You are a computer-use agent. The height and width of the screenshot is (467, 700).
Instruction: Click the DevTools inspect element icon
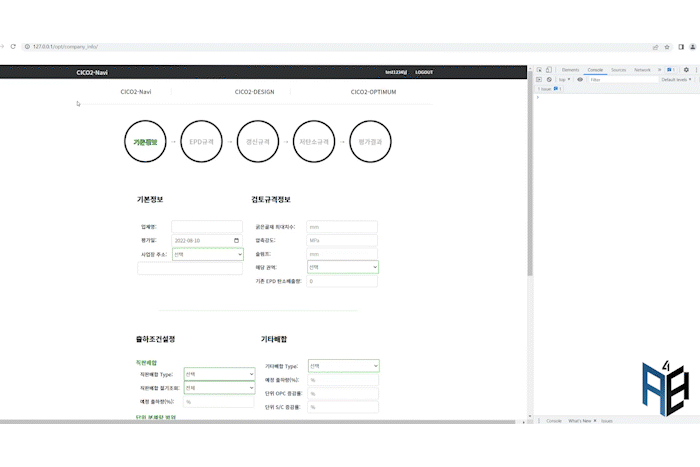pos(538,70)
